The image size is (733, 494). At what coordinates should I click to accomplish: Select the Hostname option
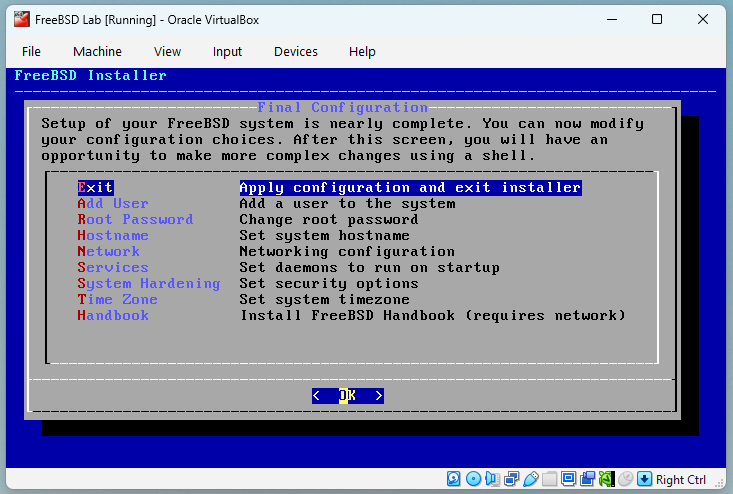tap(113, 235)
